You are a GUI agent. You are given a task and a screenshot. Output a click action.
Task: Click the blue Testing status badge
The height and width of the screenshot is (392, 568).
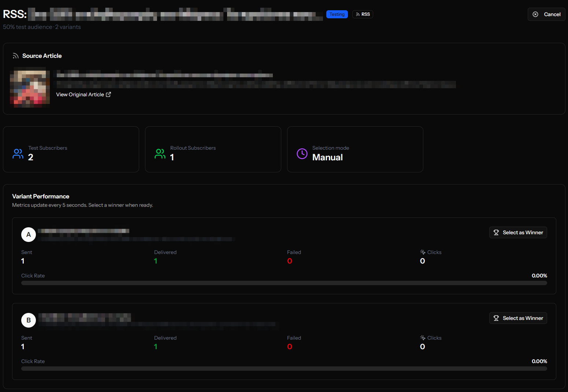point(337,14)
